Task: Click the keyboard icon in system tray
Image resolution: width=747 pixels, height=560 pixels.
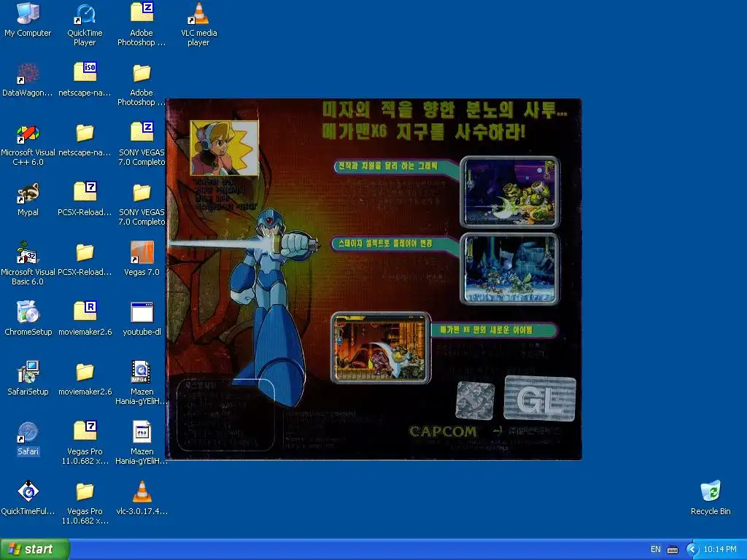Action: point(672,550)
